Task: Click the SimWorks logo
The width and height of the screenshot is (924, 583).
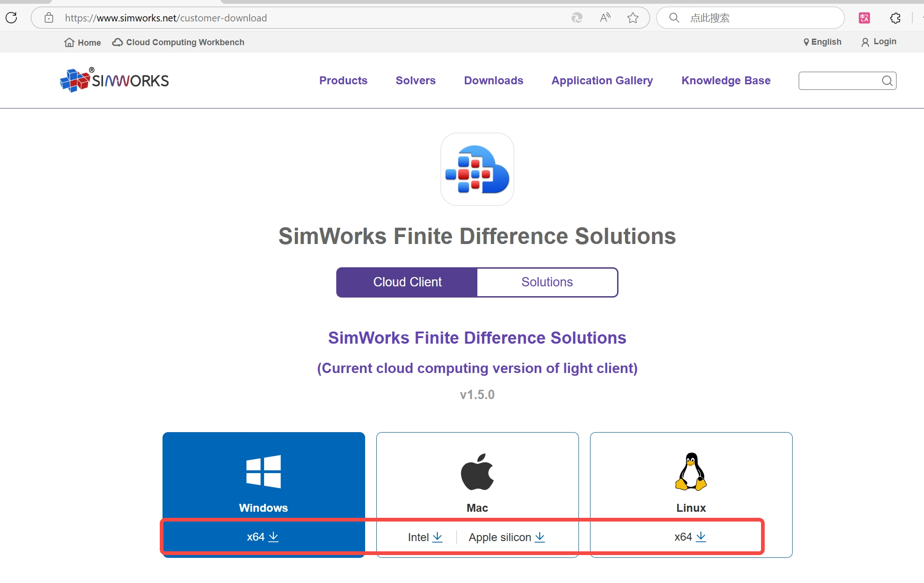Action: tap(114, 80)
